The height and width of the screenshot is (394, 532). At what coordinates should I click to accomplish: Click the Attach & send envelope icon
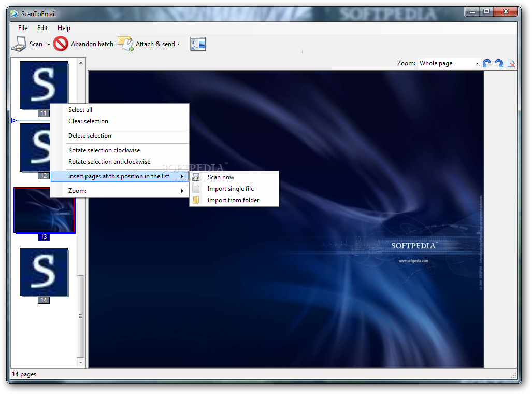coord(125,44)
